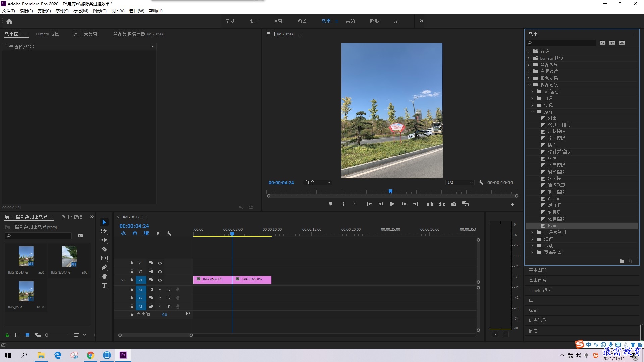Switch to 编辑 workspace tab
The image size is (644, 362).
278,21
